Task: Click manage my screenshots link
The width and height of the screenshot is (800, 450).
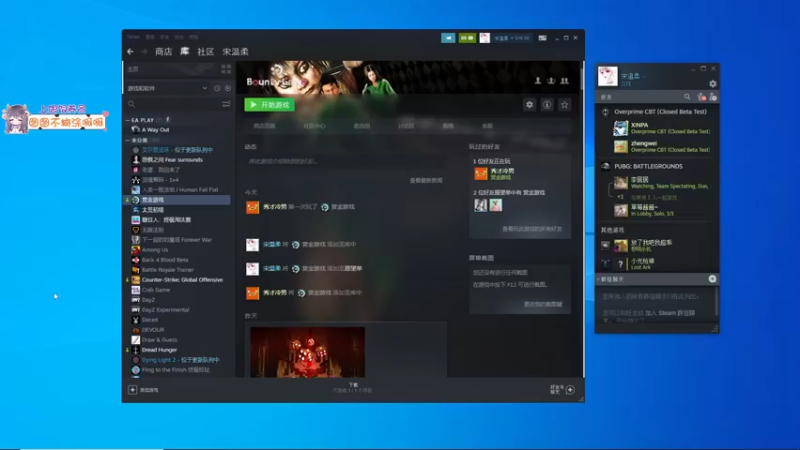Action: [543, 304]
